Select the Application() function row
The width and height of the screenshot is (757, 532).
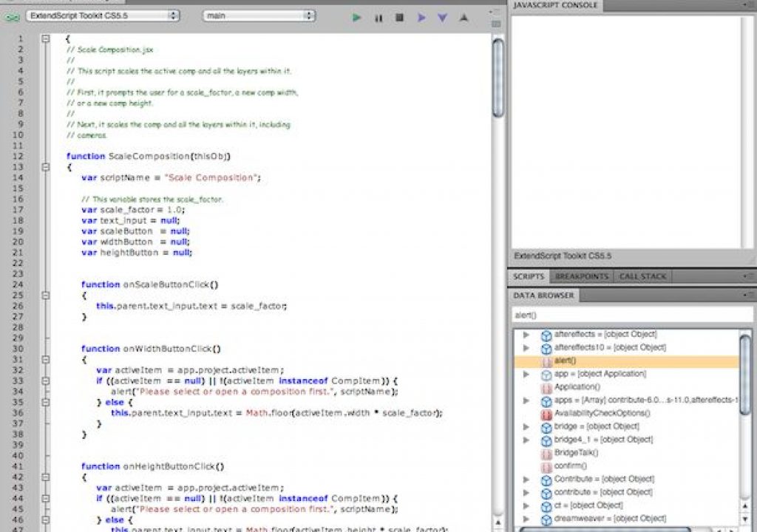tap(626, 387)
